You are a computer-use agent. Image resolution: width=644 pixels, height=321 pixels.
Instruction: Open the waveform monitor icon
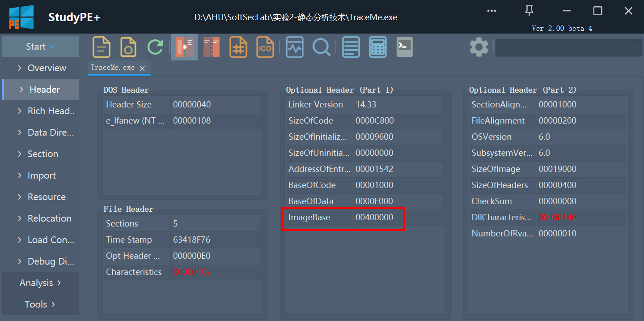coord(295,47)
